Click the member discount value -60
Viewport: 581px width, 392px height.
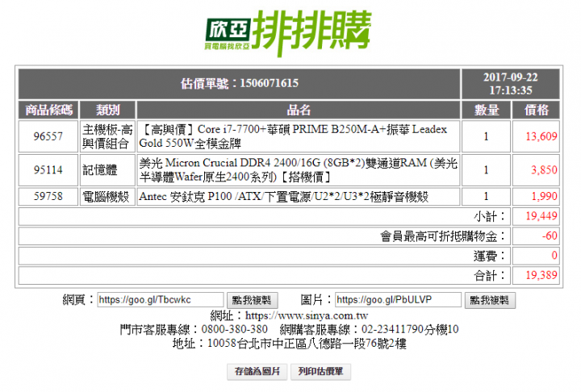point(550,236)
